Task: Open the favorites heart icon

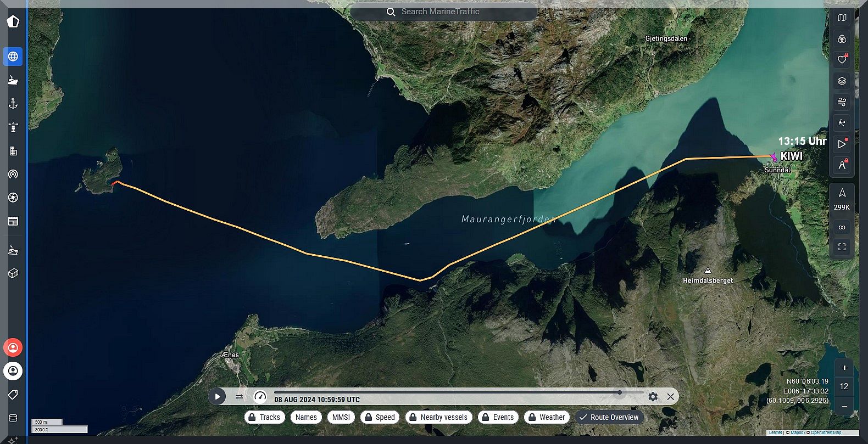Action: (x=842, y=60)
